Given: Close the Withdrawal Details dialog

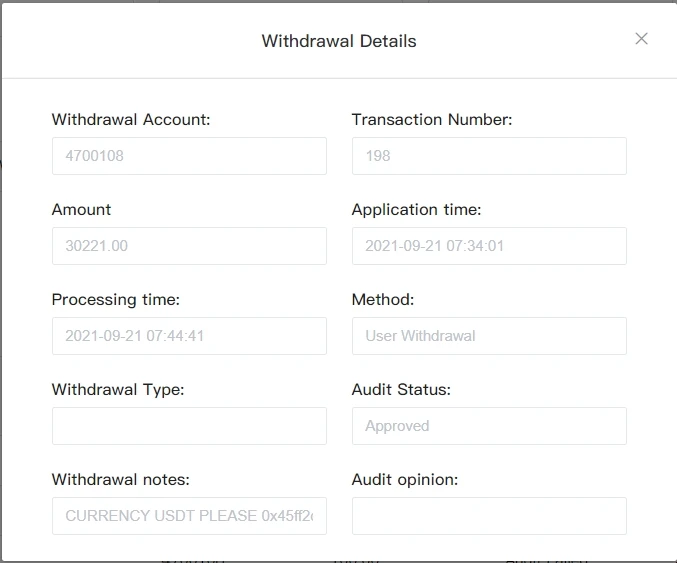Looking at the screenshot, I should pos(642,39).
